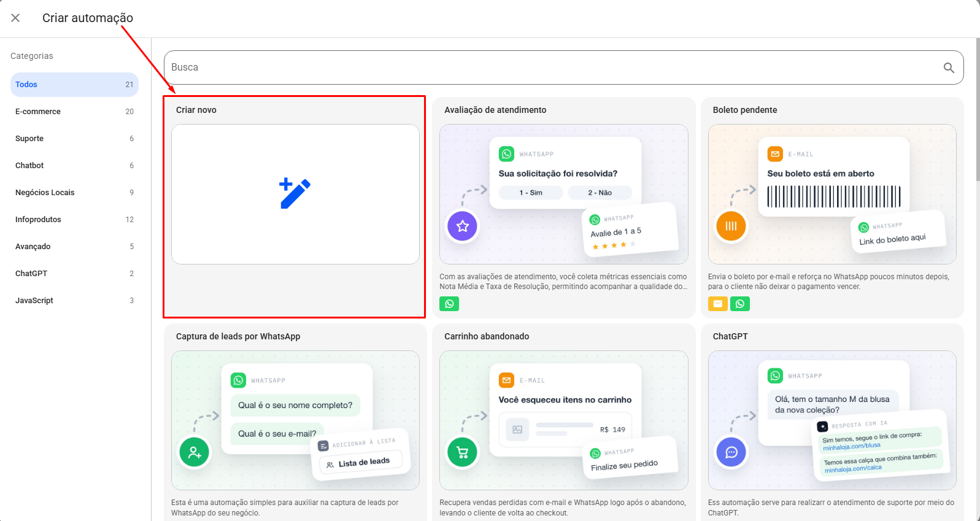Click the green shopping cart icon
This screenshot has width=980, height=521.
click(x=463, y=452)
